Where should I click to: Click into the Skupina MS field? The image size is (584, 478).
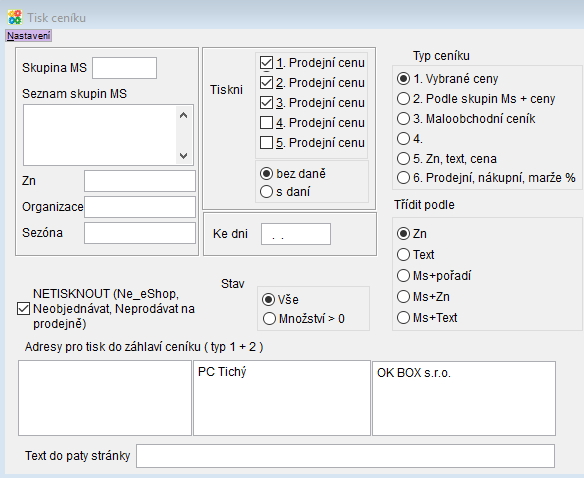124,68
